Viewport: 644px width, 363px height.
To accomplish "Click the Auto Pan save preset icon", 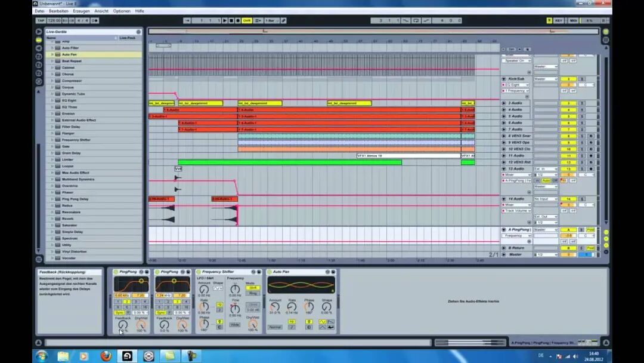I will point(333,272).
